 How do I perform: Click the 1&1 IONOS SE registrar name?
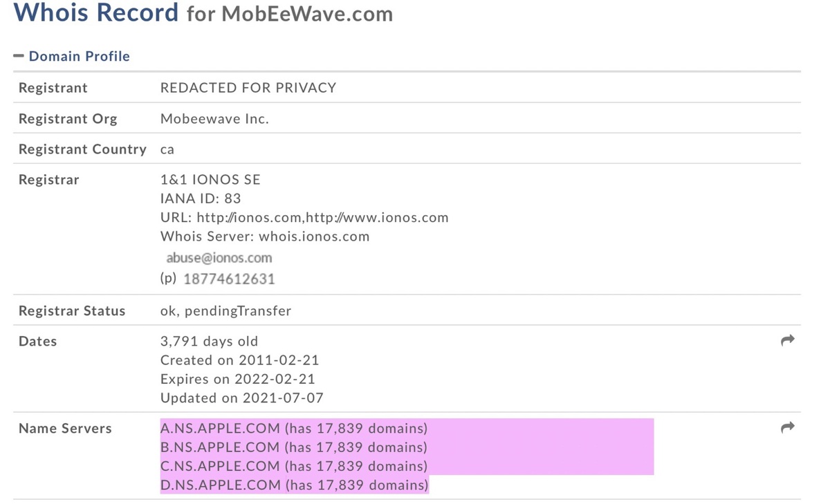click(210, 180)
